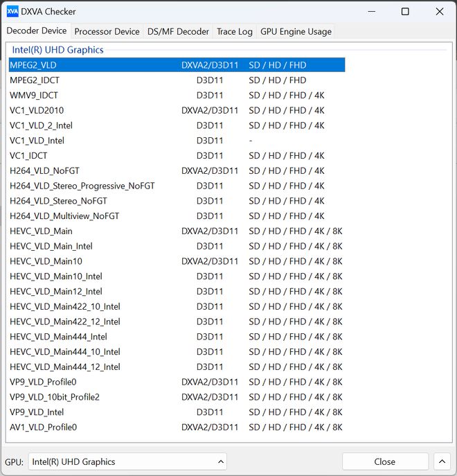Open the Processor Device tab
The image size is (457, 476).
tap(107, 32)
